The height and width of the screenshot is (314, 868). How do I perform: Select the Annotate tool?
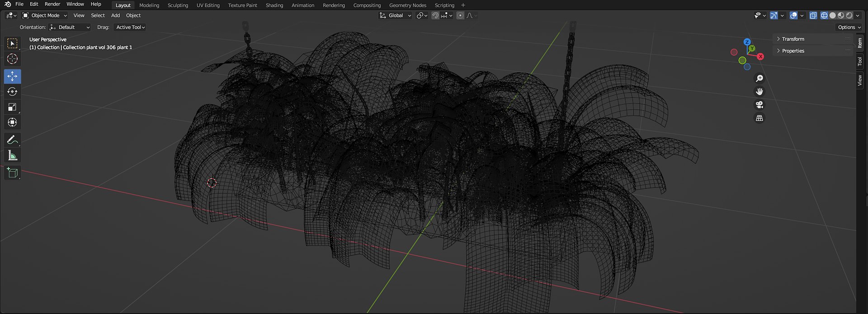(x=12, y=140)
